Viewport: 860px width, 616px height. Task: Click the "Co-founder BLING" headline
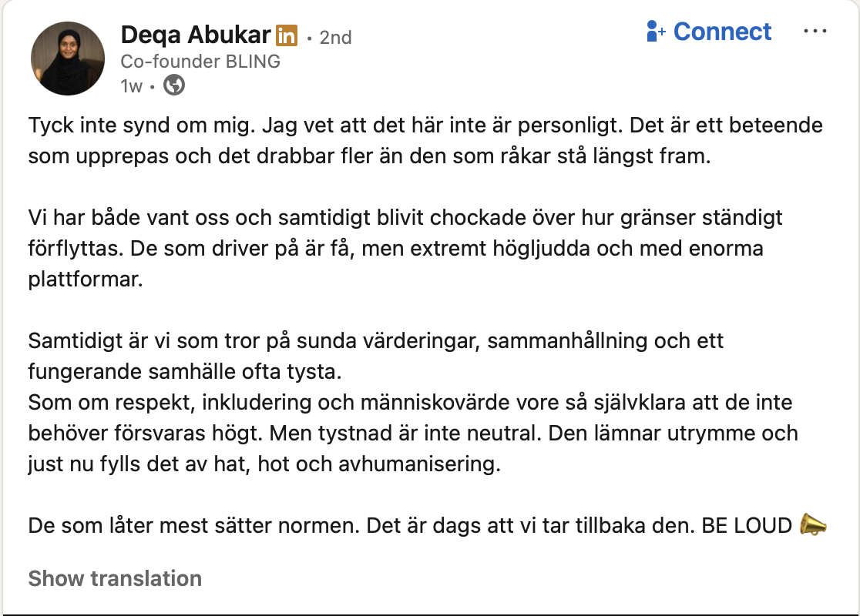[200, 62]
